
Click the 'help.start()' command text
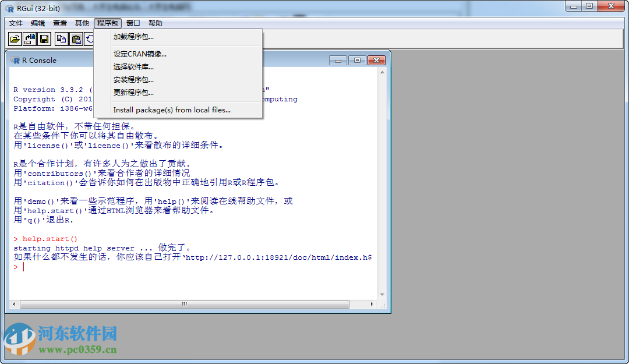(50, 239)
